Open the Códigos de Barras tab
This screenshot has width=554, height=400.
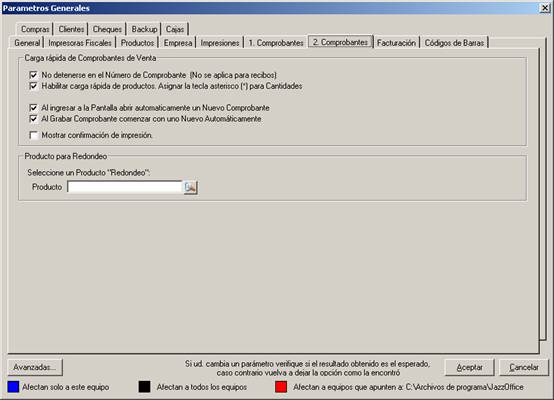tap(454, 43)
